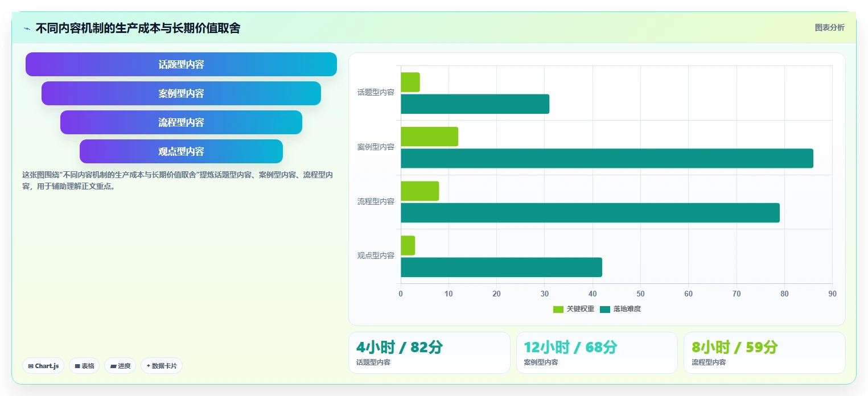
Task: Click the teal 落地难度 legend swatch
Action: (x=605, y=310)
